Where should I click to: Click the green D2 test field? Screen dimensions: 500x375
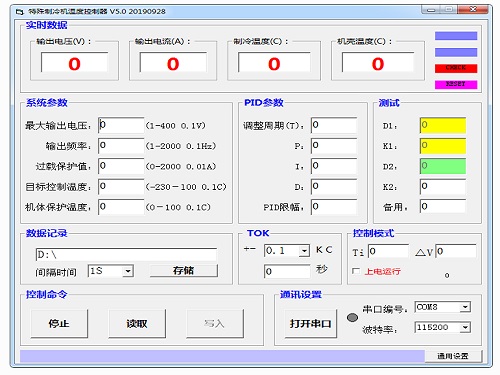[442, 166]
